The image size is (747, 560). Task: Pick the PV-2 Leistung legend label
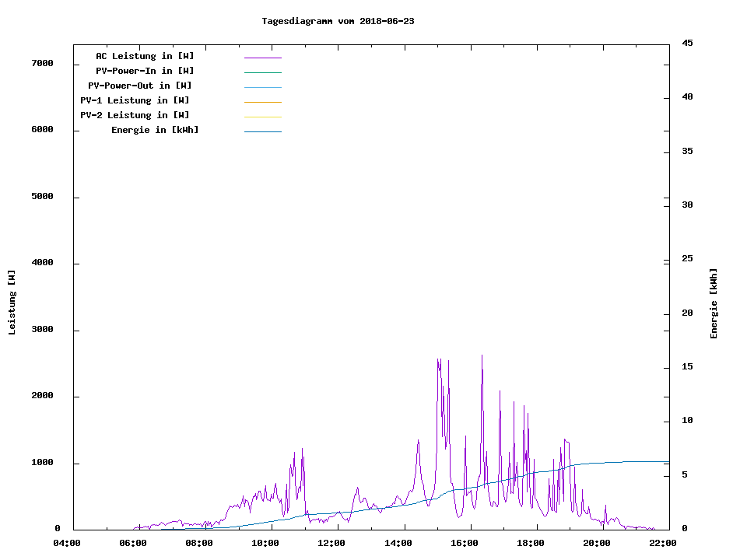pos(135,115)
